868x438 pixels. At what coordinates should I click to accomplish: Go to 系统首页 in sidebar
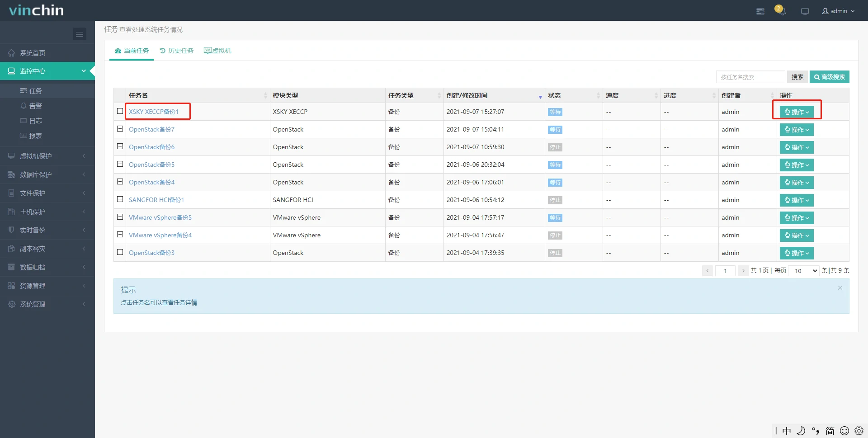coord(47,53)
